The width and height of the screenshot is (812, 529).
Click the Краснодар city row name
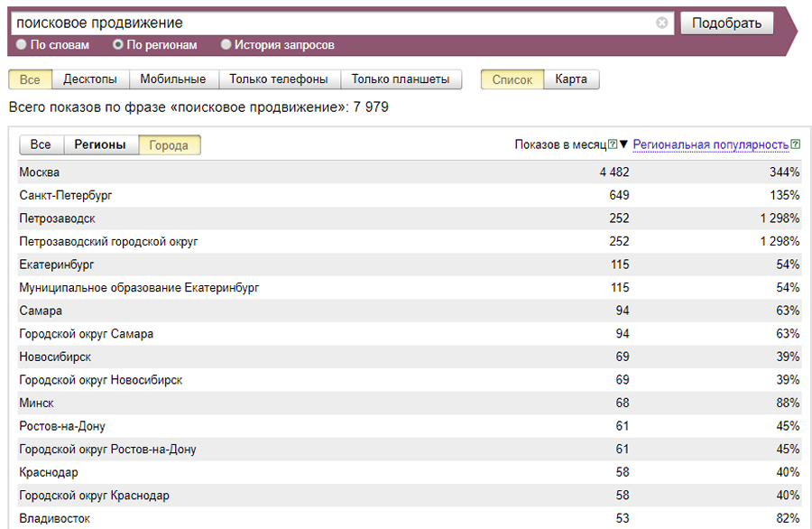(x=49, y=472)
